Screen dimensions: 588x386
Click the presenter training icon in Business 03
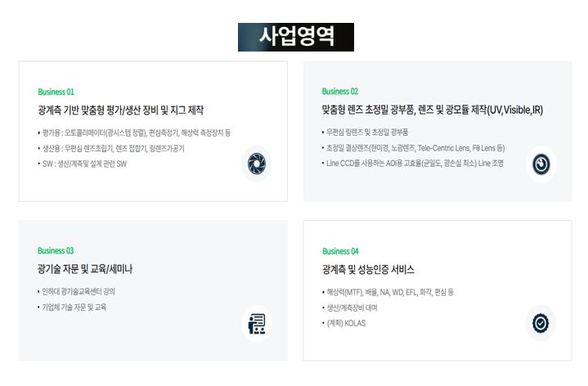pos(257,324)
